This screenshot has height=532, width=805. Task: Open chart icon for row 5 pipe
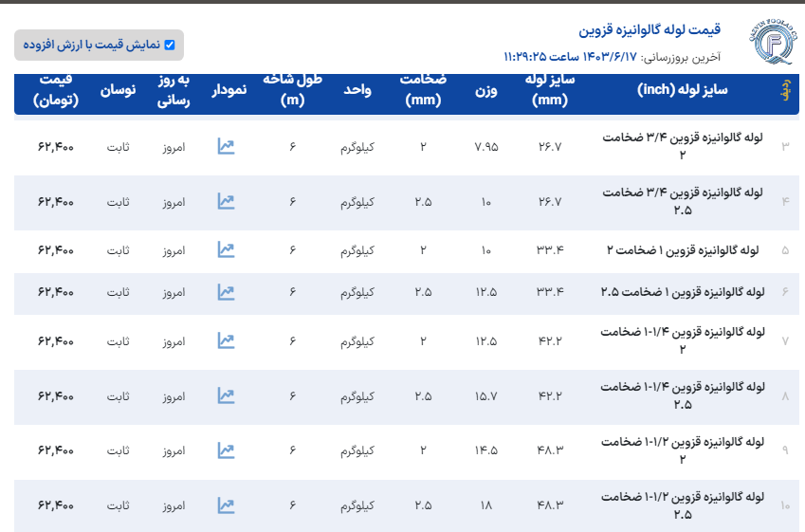click(226, 249)
